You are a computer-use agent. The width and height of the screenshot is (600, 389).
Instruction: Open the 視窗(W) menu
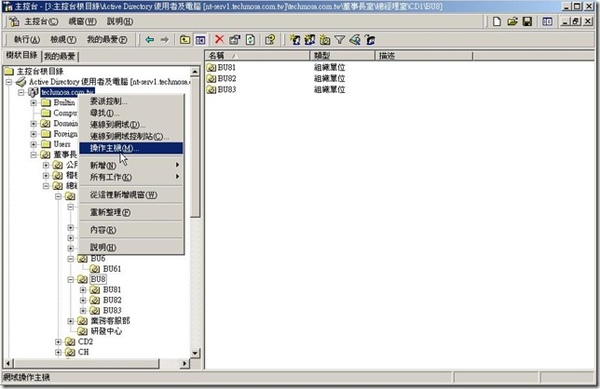click(x=82, y=21)
